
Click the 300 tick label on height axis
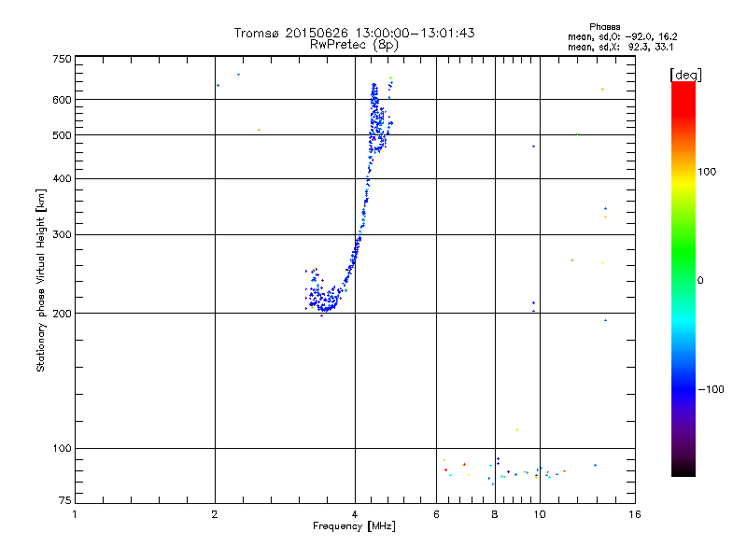coord(62,235)
